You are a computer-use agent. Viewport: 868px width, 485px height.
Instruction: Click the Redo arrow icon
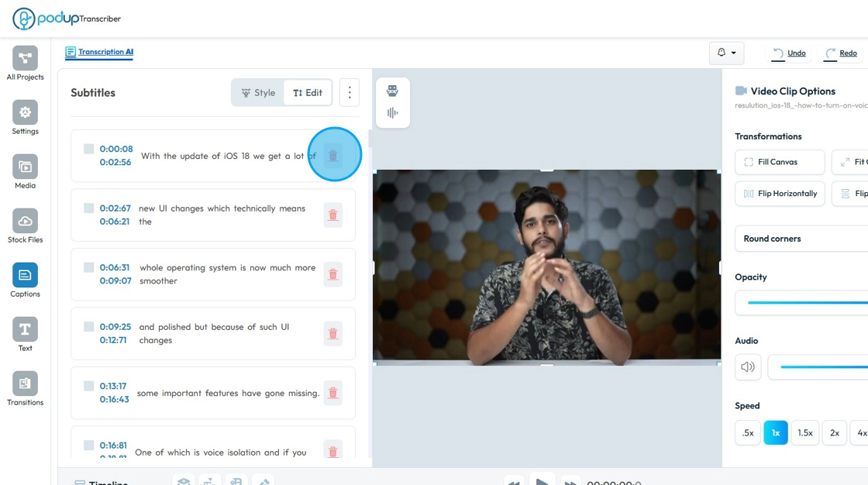(830, 53)
